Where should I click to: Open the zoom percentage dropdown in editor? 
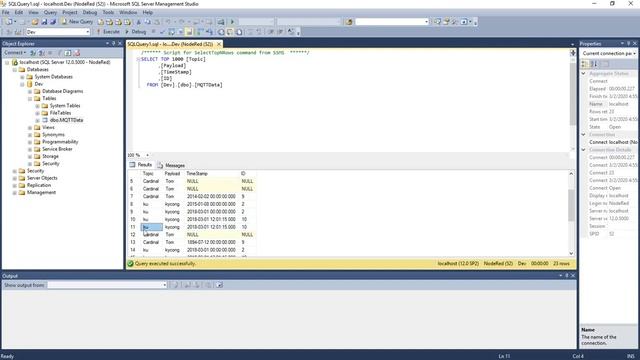click(x=147, y=155)
